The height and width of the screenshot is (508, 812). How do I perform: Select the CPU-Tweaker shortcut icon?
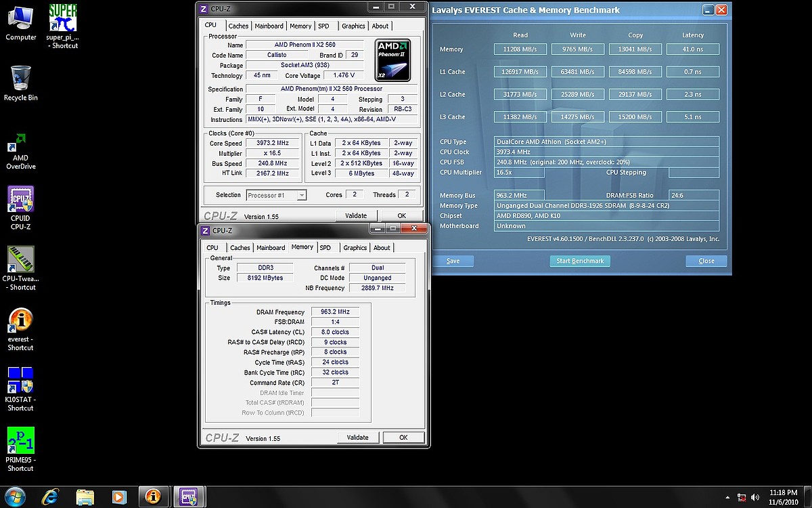point(20,268)
